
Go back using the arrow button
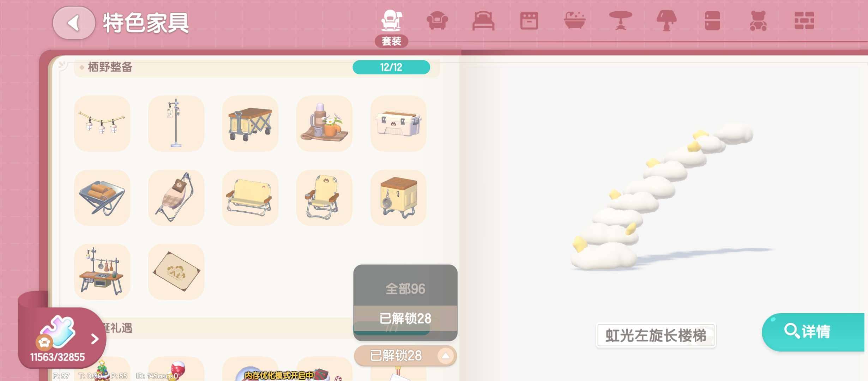74,23
